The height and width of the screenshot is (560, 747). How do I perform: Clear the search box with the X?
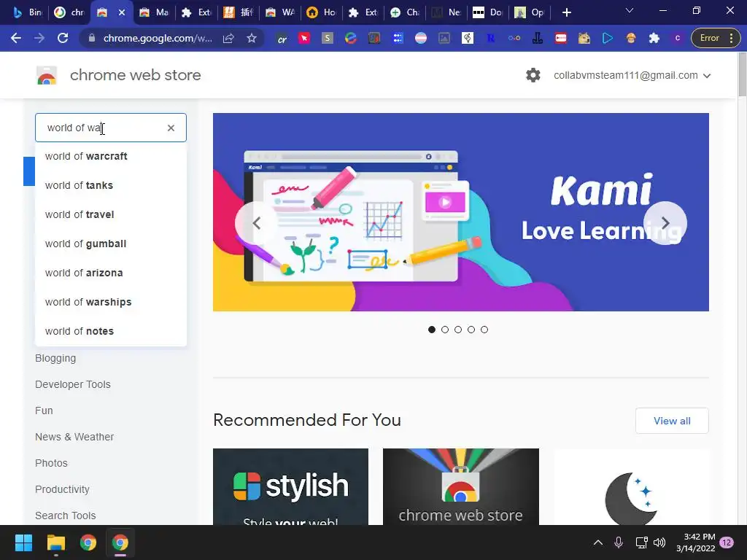click(x=171, y=128)
